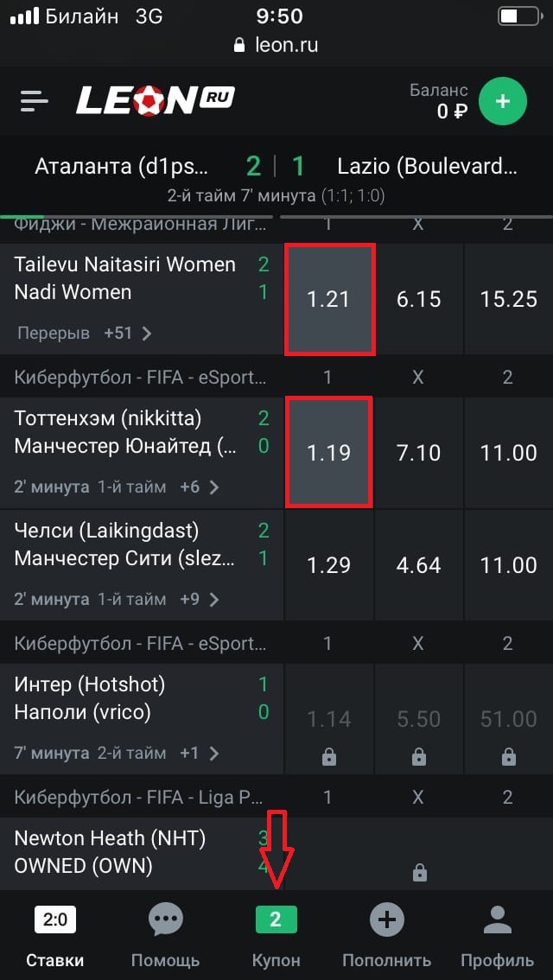
Task: Expand +1 markets for Интер match
Action: (x=200, y=754)
